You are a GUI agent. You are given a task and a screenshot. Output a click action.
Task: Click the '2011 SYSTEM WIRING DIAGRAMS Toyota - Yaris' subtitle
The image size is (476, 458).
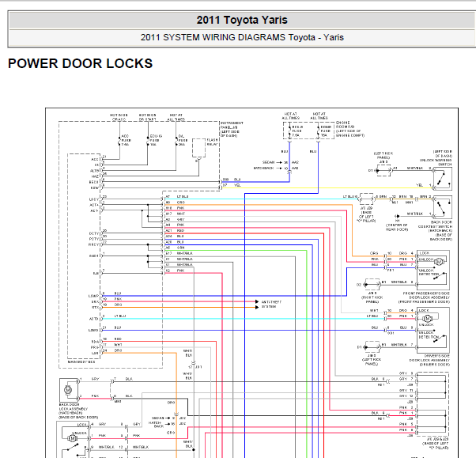(242, 37)
